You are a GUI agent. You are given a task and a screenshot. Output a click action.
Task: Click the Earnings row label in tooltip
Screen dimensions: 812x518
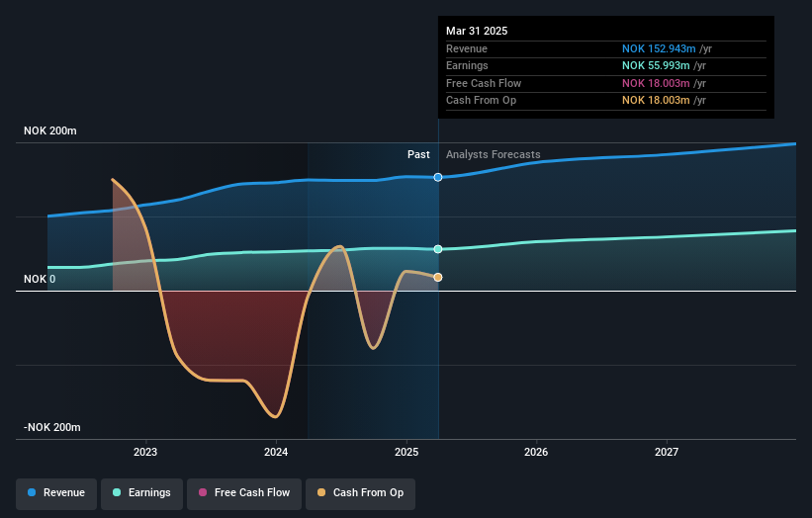[467, 65]
